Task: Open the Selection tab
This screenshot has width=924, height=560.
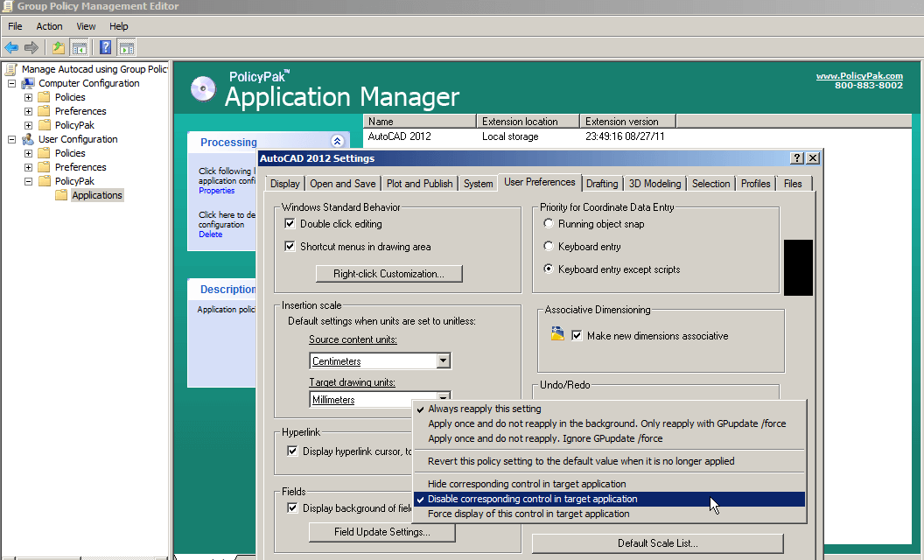Action: tap(710, 184)
